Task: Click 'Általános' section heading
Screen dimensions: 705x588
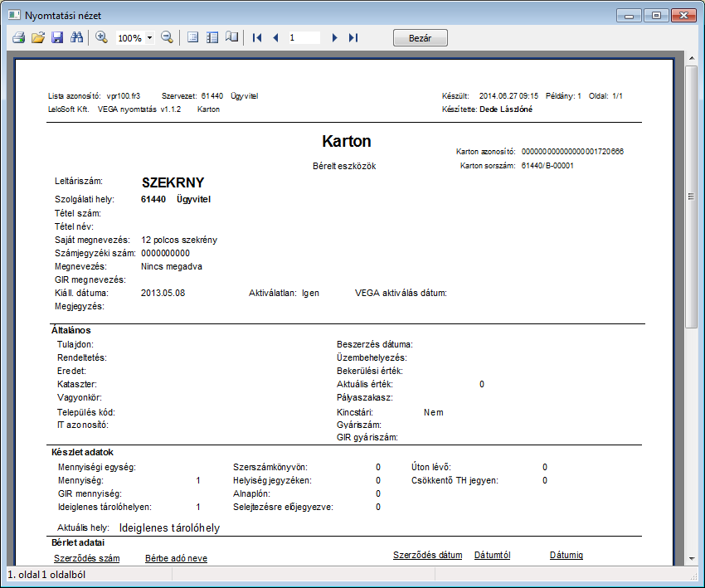Action: click(71, 330)
